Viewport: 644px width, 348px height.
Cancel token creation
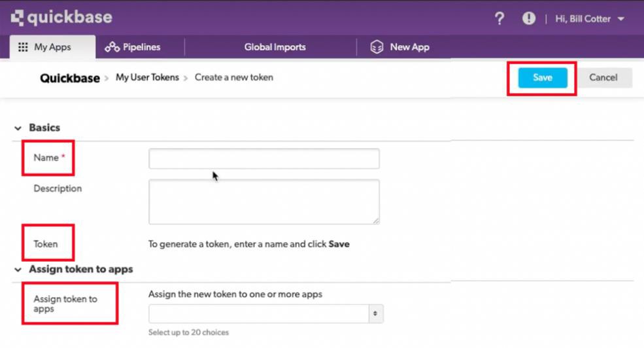(603, 77)
